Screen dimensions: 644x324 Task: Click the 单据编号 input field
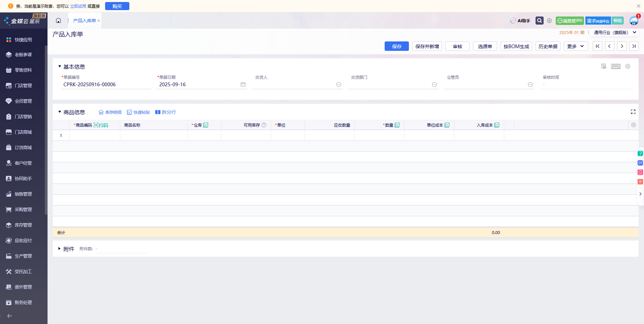(x=106, y=85)
